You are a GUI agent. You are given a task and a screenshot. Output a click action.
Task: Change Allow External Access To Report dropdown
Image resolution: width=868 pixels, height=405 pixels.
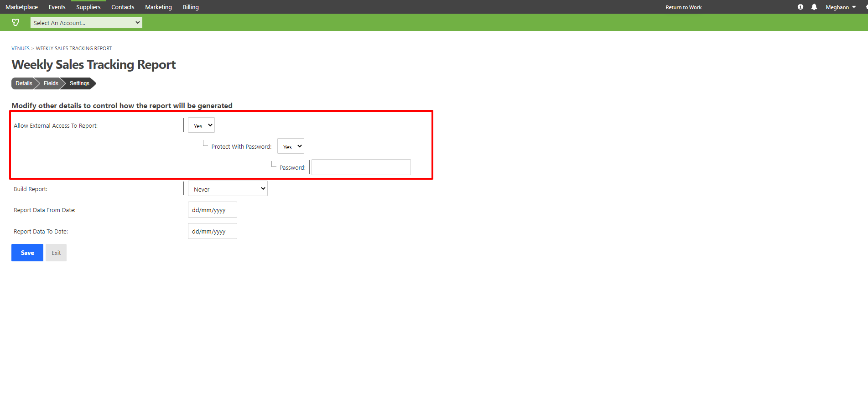201,125
